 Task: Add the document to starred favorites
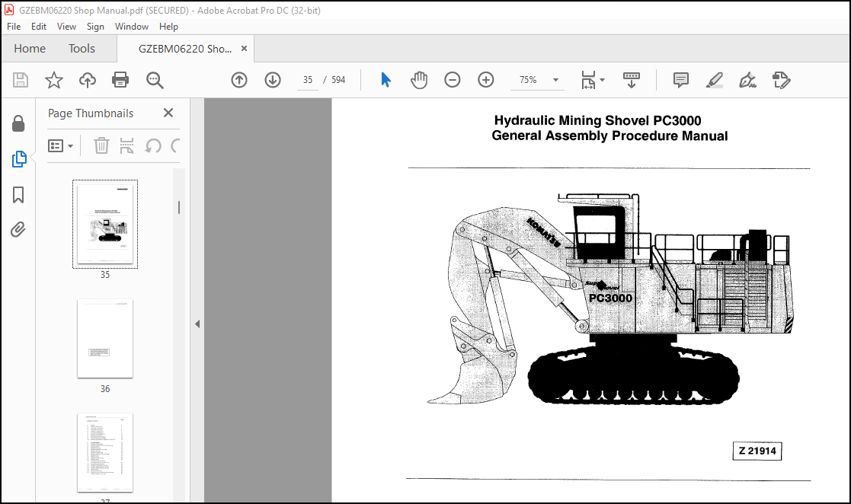point(54,80)
